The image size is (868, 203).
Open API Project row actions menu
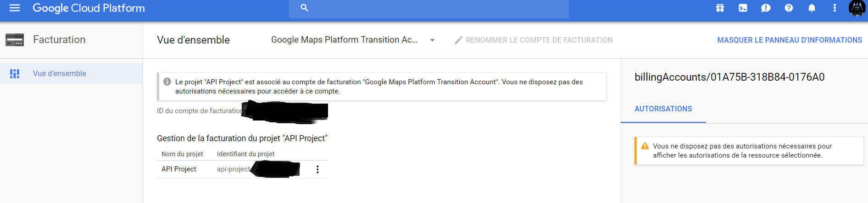point(317,170)
